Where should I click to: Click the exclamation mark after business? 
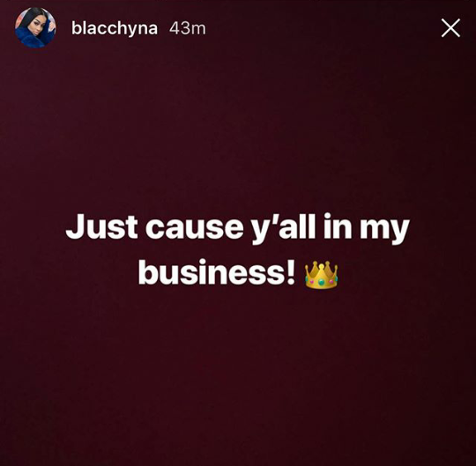click(x=291, y=271)
